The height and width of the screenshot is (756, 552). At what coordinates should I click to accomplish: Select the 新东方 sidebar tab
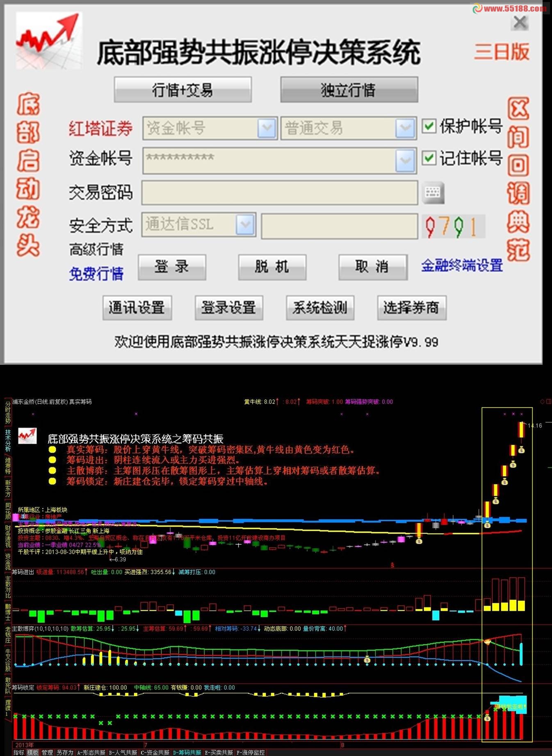pos(8,488)
